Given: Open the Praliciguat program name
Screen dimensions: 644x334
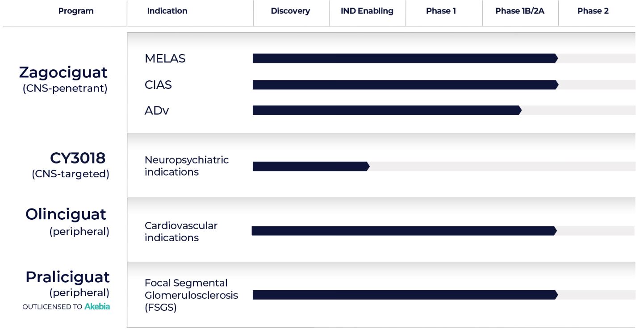Looking at the screenshot, I should tap(67, 277).
